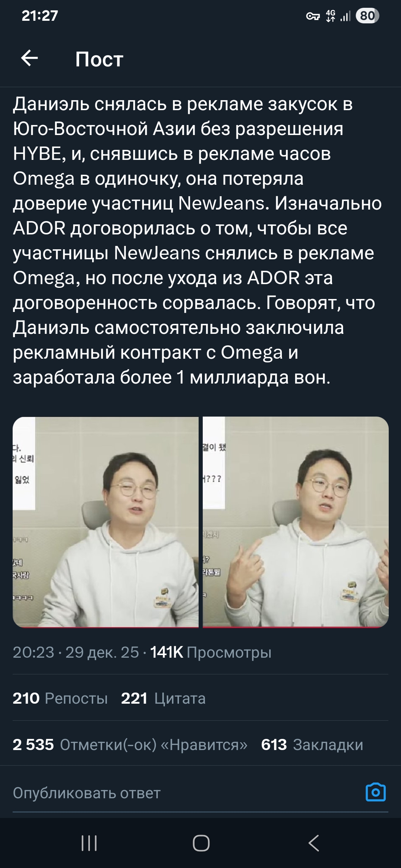Open the camera icon in reply bar
The width and height of the screenshot is (401, 868).
click(376, 792)
